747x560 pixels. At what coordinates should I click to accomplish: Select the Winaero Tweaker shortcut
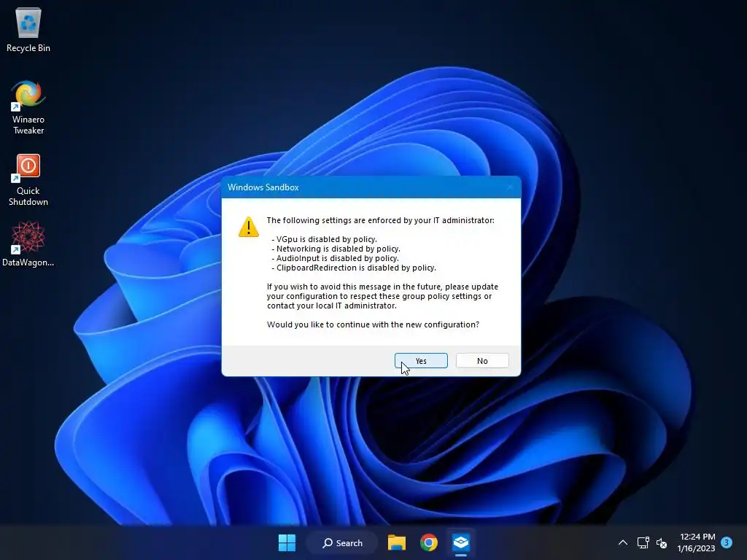pos(28,108)
